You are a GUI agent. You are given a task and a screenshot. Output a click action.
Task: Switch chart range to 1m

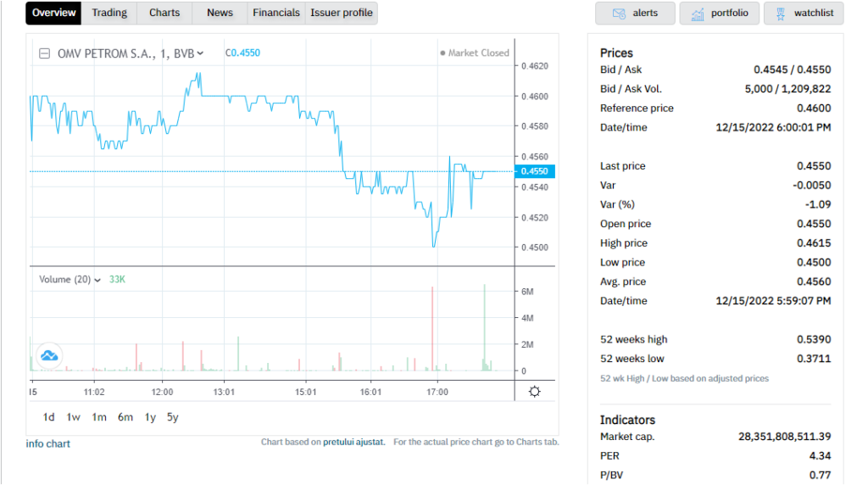point(99,417)
